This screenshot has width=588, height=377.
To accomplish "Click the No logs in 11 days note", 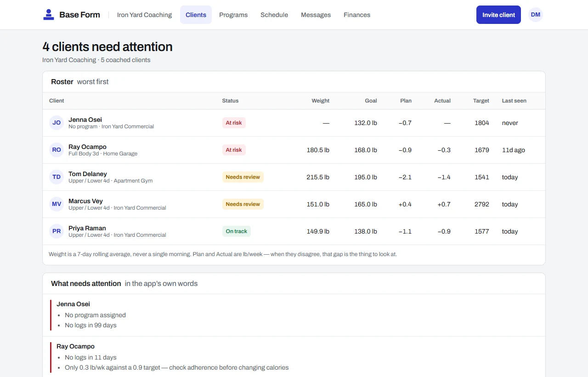I will (x=90, y=357).
